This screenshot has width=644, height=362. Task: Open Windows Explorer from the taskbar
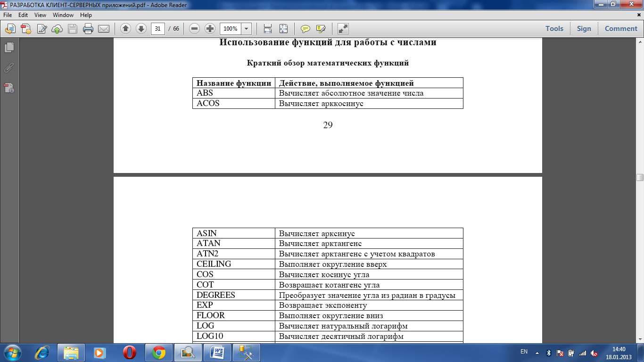coord(71,353)
